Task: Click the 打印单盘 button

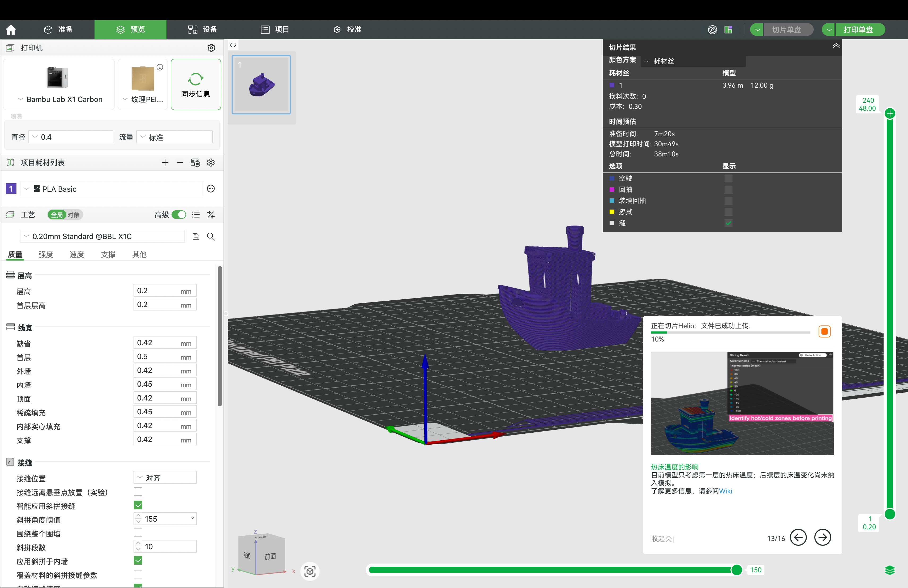Action: pyautogui.click(x=858, y=30)
